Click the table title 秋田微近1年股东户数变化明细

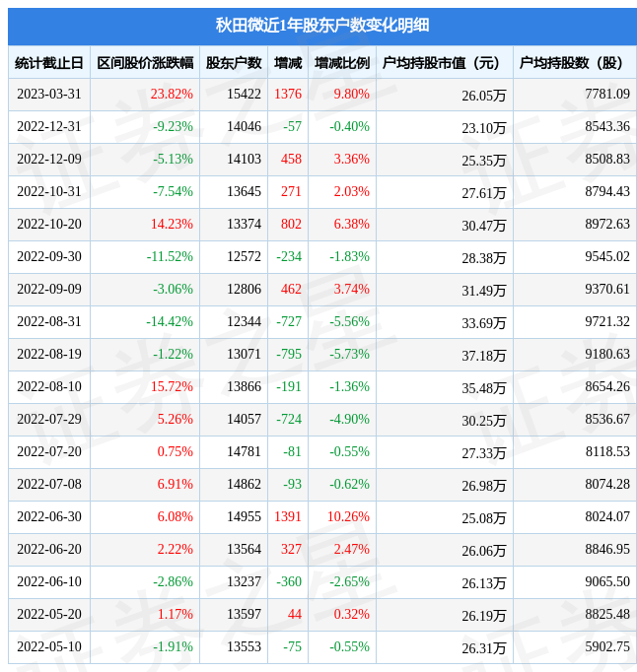point(322,26)
